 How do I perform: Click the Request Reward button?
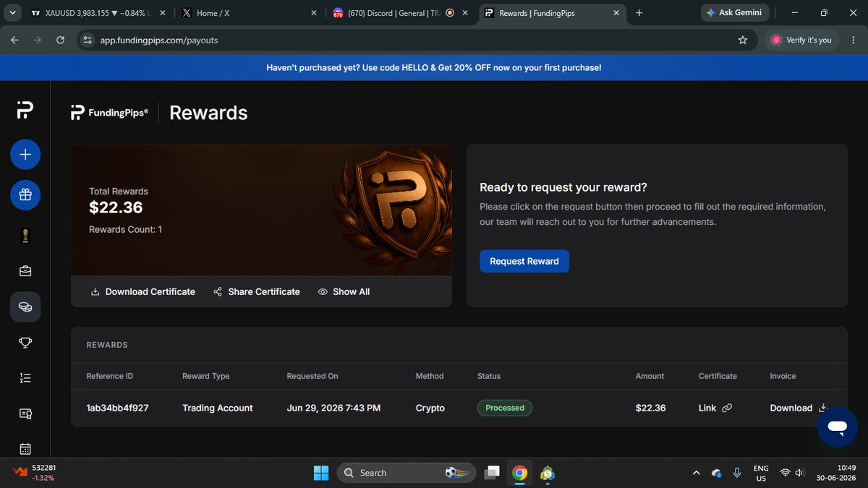tap(524, 261)
